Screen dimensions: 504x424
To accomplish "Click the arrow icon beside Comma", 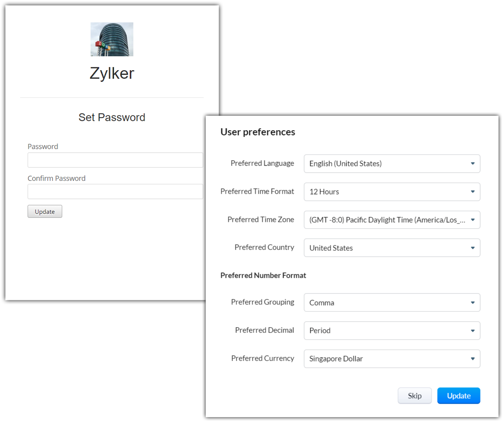I will 472,303.
